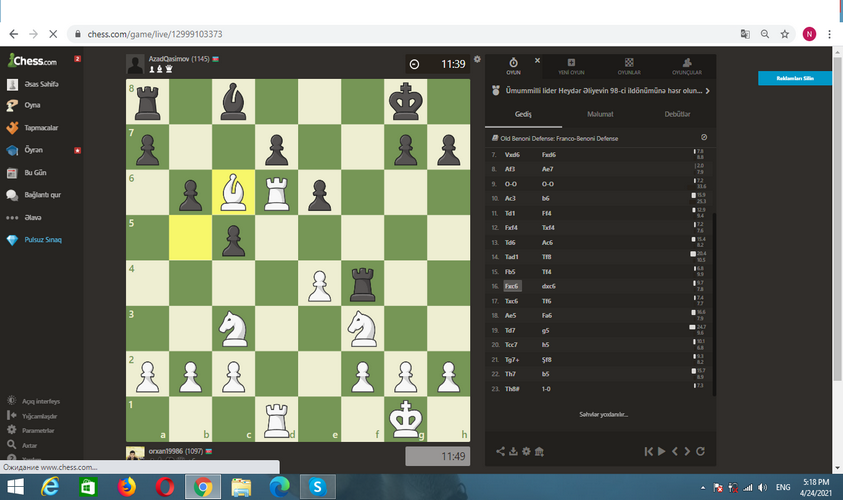
Task: Collapse sidebar with Yığcamlaşdır
Action: pos(40,416)
